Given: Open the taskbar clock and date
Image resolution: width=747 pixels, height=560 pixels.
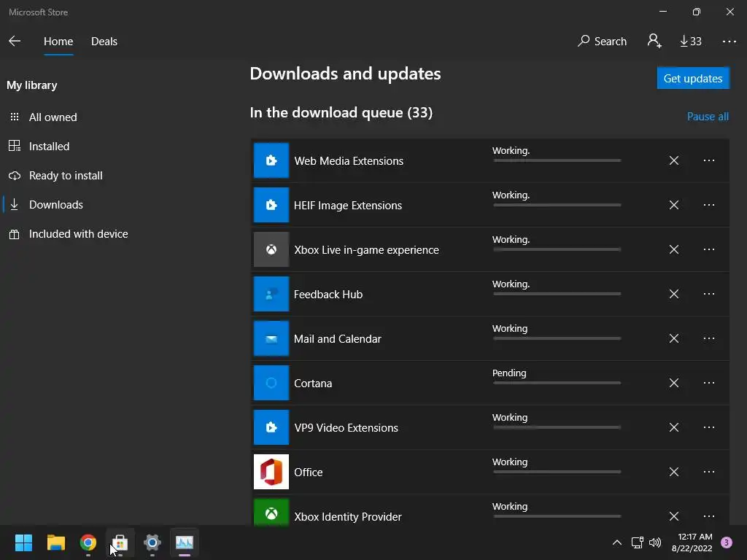Looking at the screenshot, I should point(692,542).
